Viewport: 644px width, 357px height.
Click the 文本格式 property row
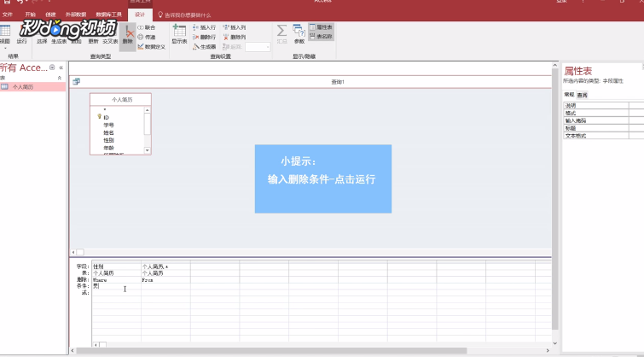[603, 135]
